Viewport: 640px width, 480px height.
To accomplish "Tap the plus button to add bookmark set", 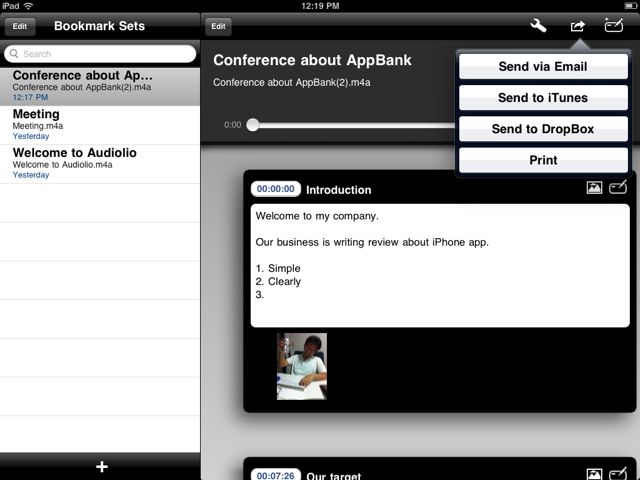I will (x=102, y=466).
